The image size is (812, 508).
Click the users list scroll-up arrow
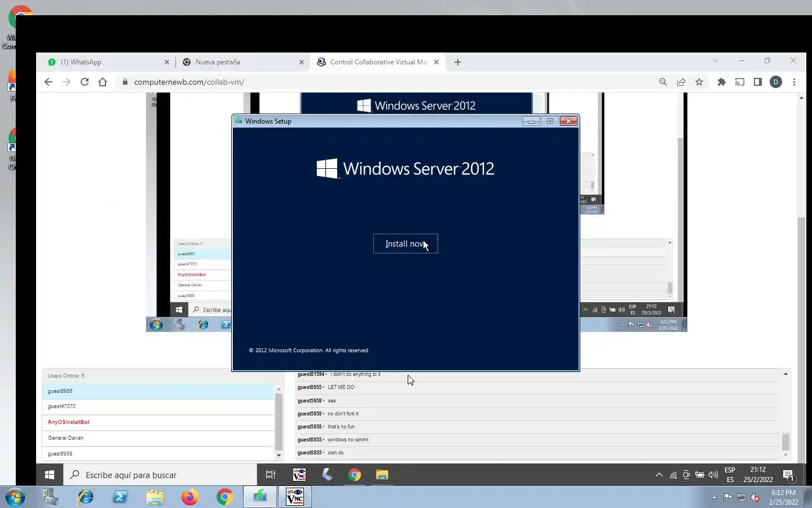pyautogui.click(x=279, y=389)
